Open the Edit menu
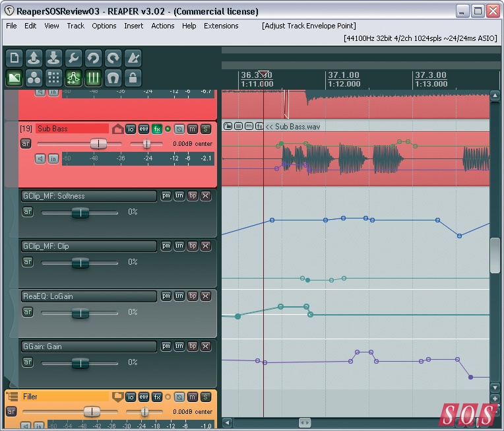This screenshot has width=504, height=431. click(x=30, y=26)
